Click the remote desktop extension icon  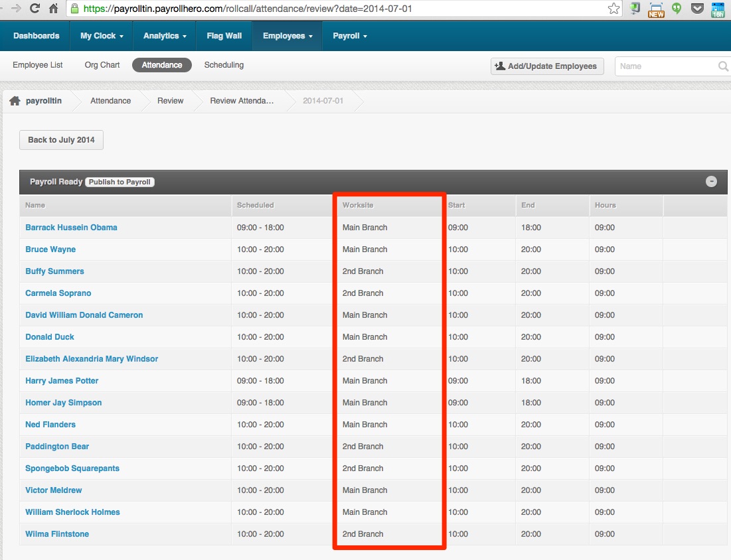(x=634, y=9)
